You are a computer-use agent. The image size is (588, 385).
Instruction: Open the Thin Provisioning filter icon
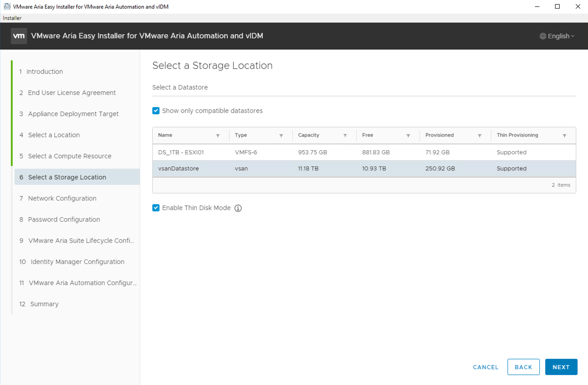tap(565, 135)
